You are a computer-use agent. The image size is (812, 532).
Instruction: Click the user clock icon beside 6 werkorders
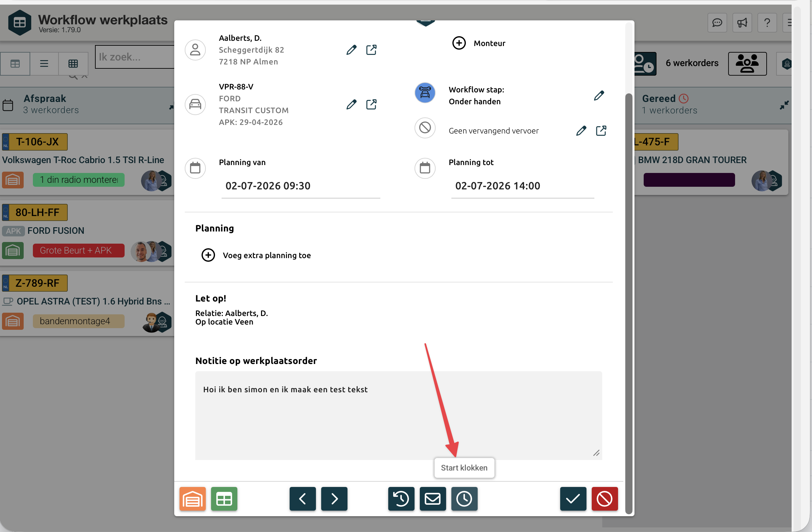coord(645,64)
